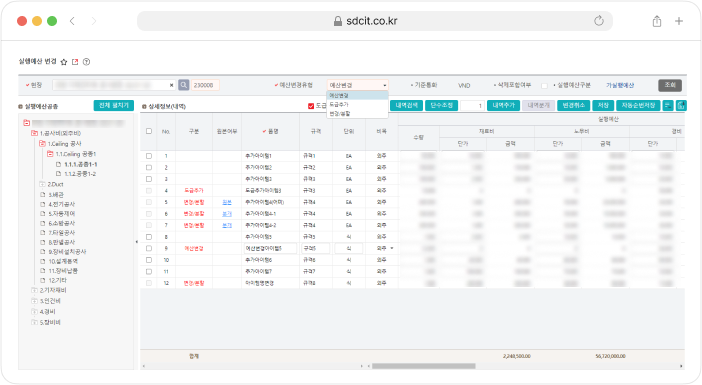Clear the site field with the X icon
Viewport: 702px width, 385px height.
171,85
